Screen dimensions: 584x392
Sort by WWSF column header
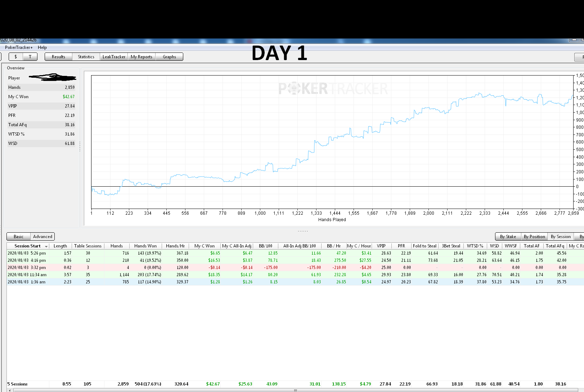pos(511,246)
